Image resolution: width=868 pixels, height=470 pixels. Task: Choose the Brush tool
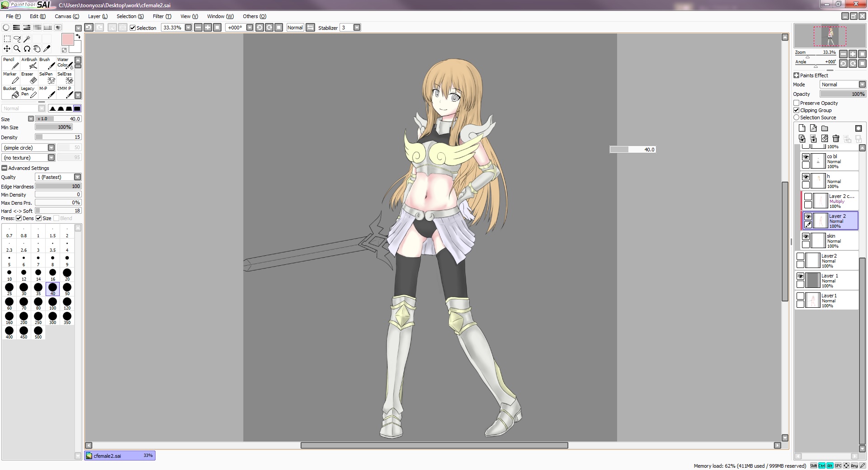coord(47,63)
